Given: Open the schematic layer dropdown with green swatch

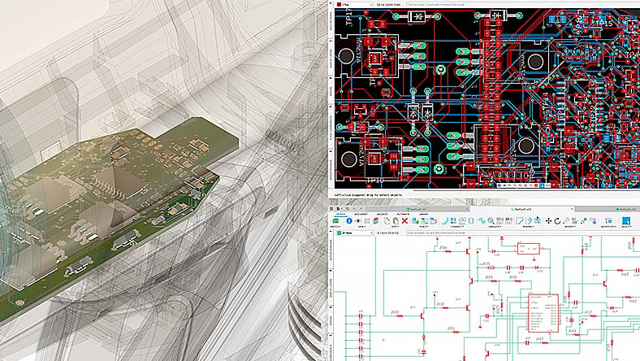Looking at the screenshot, I should (354, 233).
